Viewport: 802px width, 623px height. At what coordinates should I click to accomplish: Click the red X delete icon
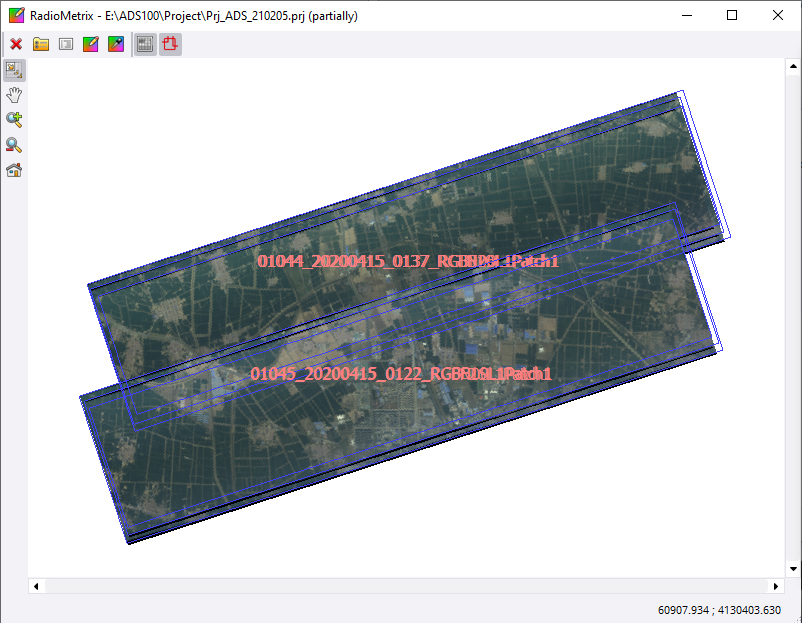pyautogui.click(x=16, y=44)
